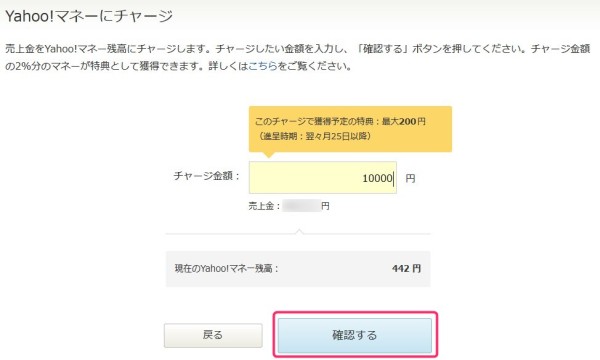Viewport: 600px width, 360px height.
Task: Select the 現在のYahoo!マネー残高 balance row
Action: [x=298, y=269]
